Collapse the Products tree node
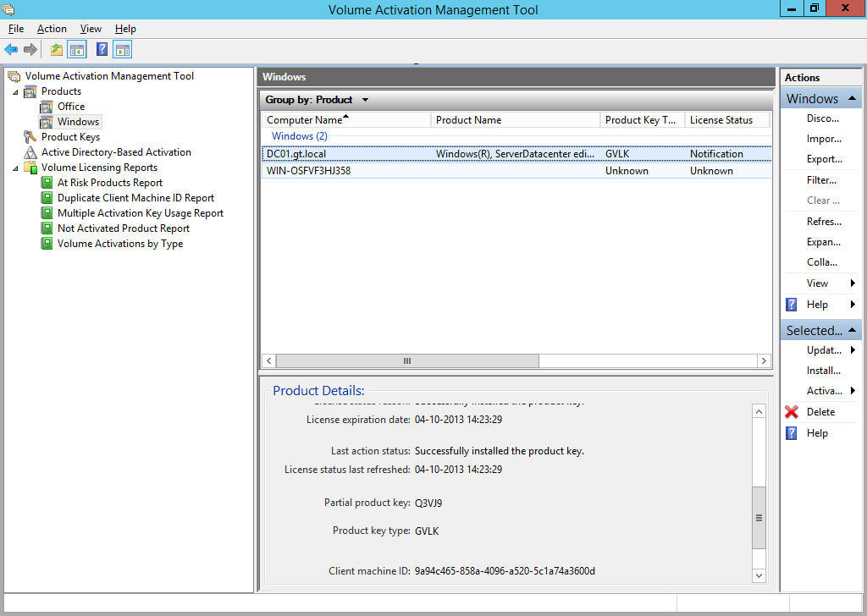 coord(15,92)
